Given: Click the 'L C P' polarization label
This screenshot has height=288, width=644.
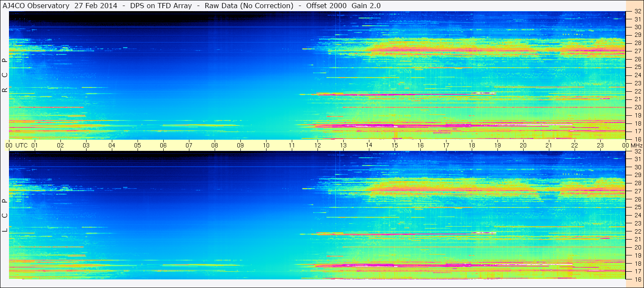Looking at the screenshot, I should [5, 216].
